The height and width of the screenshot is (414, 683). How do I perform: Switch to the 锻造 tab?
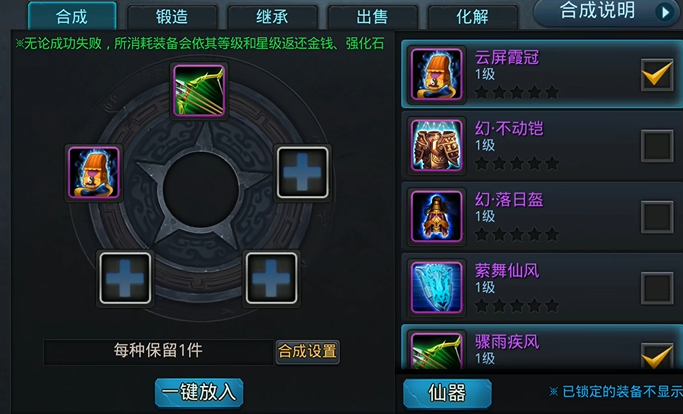(x=172, y=17)
